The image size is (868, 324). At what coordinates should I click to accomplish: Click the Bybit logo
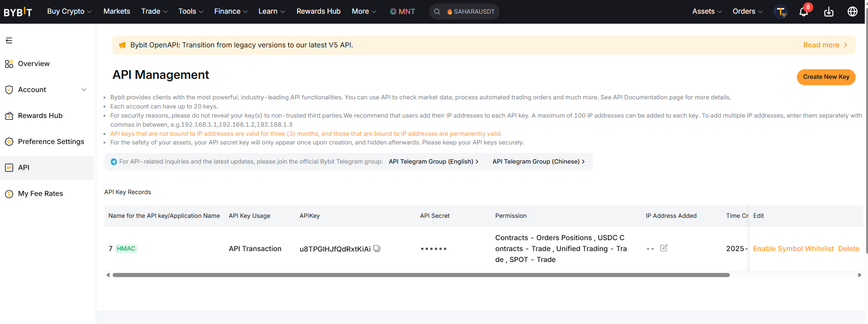pyautogui.click(x=18, y=12)
